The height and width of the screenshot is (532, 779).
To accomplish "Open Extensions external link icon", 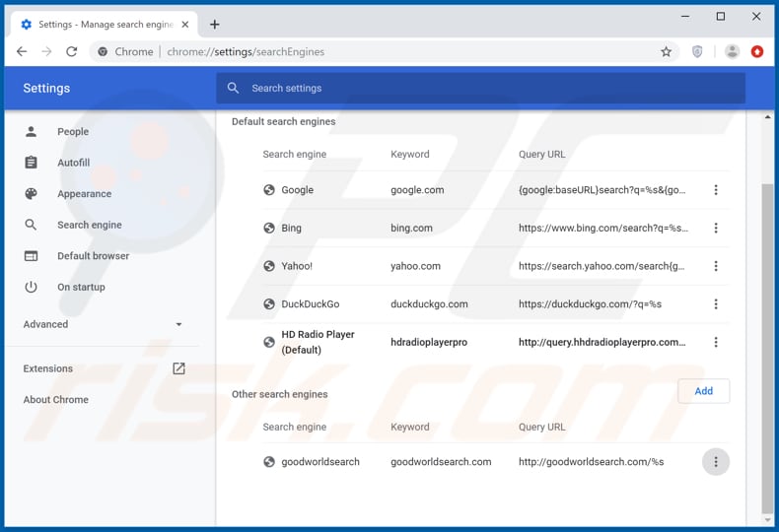I will tap(178, 368).
